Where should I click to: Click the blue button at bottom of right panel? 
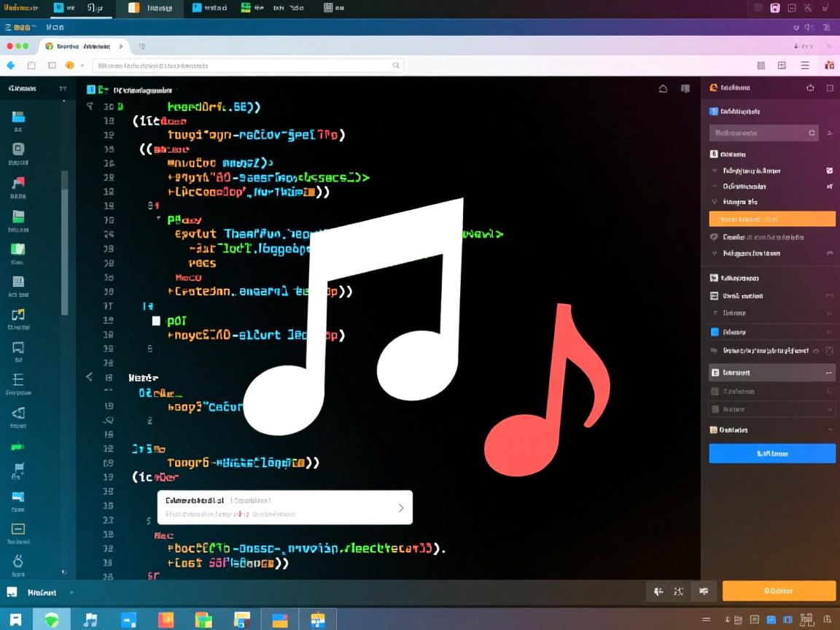pyautogui.click(x=772, y=454)
